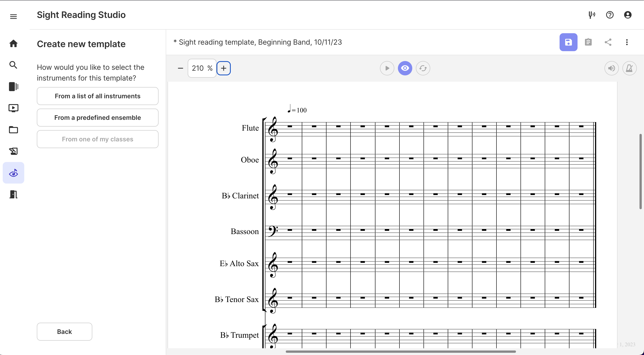Open the tuning fork tool

pos(592,15)
